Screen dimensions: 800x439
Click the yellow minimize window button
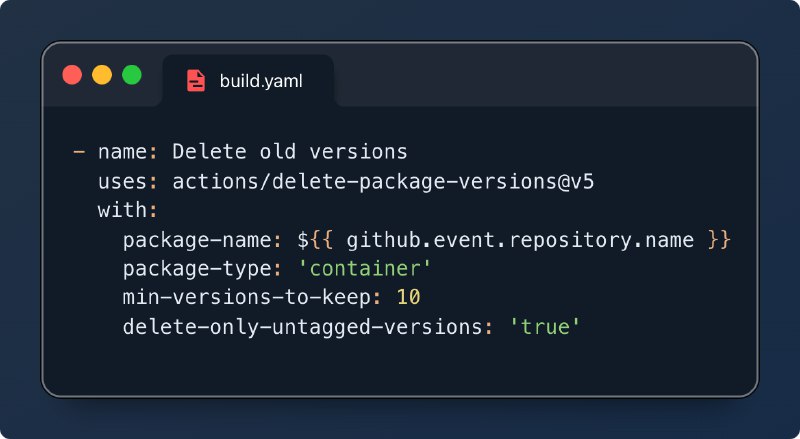102,75
